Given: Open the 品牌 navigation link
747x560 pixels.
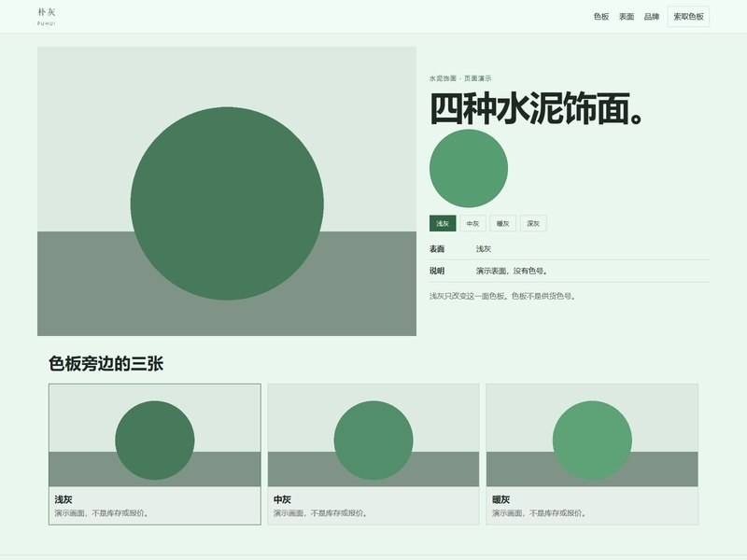Looking at the screenshot, I should click(651, 17).
